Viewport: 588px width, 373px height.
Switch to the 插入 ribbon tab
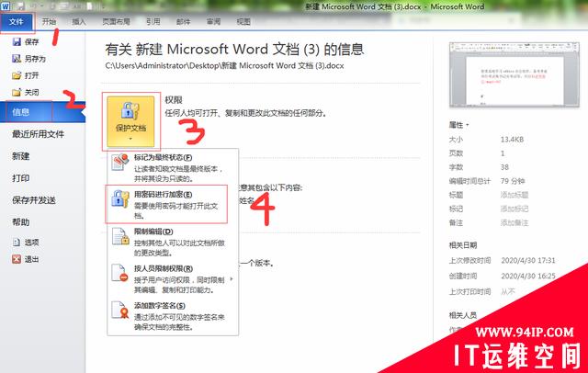pos(79,22)
